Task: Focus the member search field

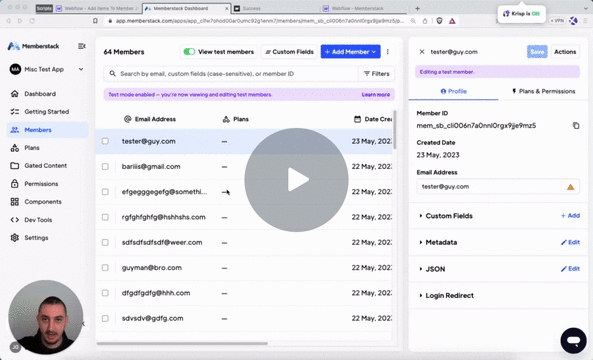Action: tap(231, 74)
